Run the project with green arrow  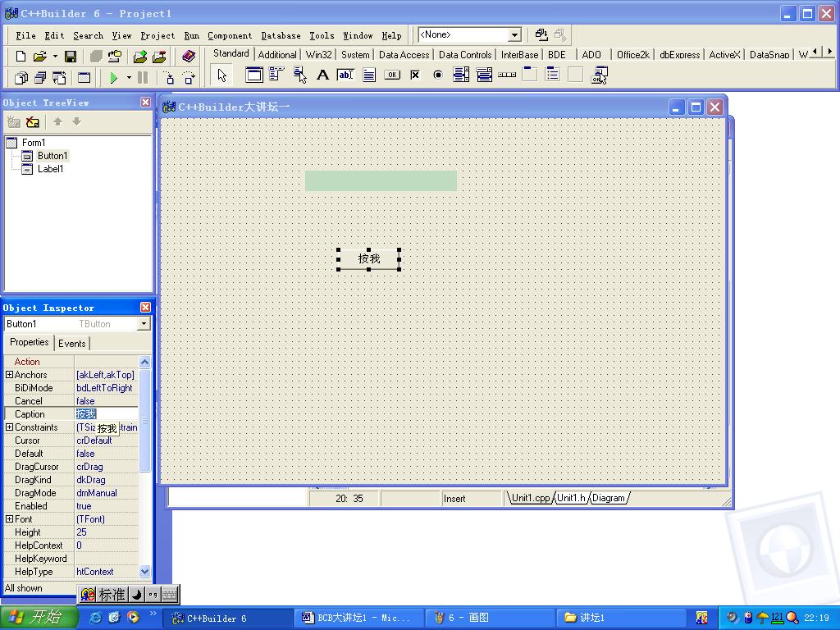pyautogui.click(x=113, y=78)
